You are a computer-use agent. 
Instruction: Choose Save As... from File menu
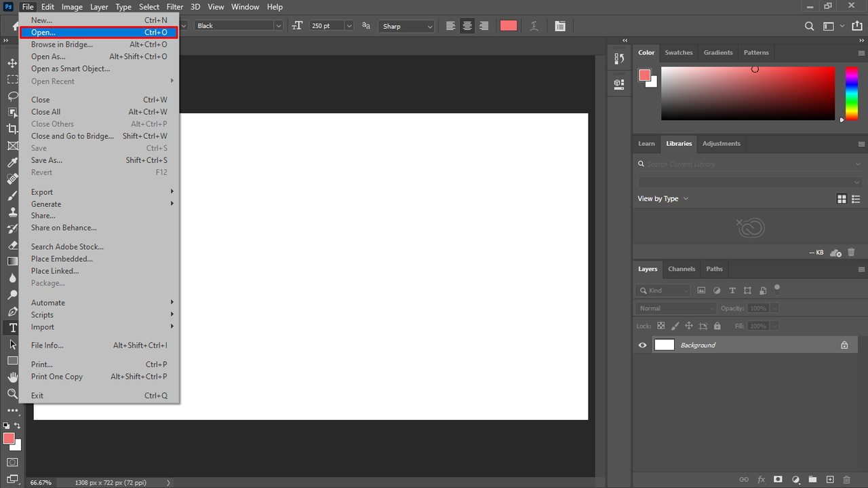(x=47, y=160)
